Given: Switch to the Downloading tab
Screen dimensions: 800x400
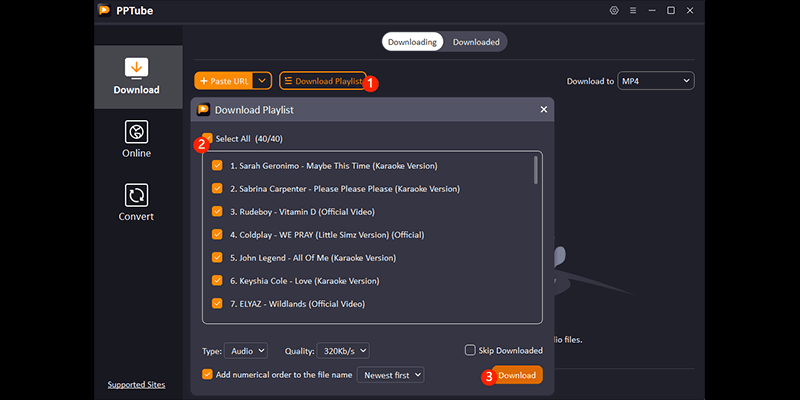Looking at the screenshot, I should click(412, 42).
